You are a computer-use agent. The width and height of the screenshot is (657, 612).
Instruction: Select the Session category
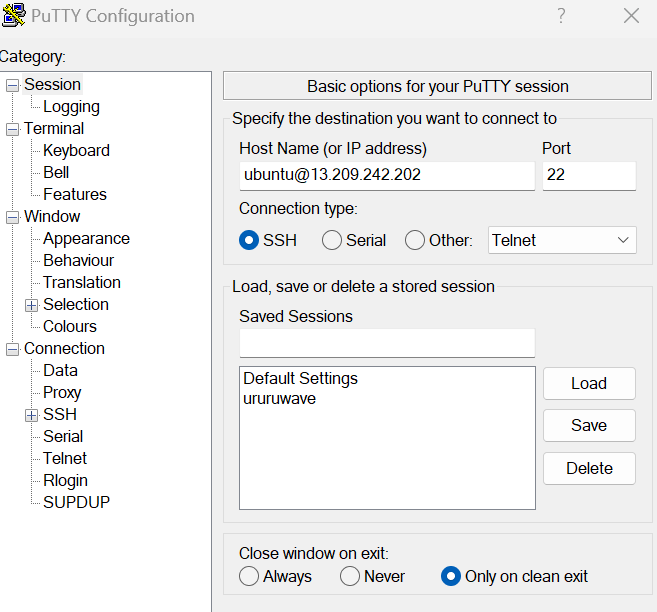point(52,85)
